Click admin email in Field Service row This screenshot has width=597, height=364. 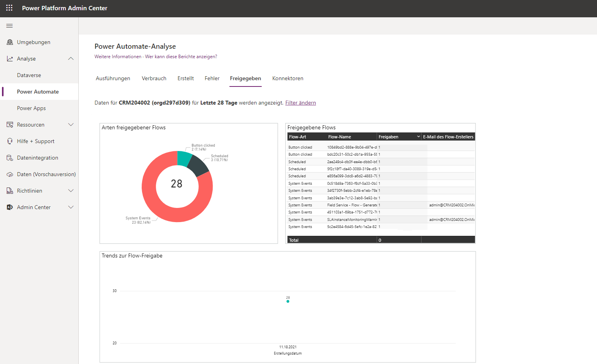coord(452,205)
